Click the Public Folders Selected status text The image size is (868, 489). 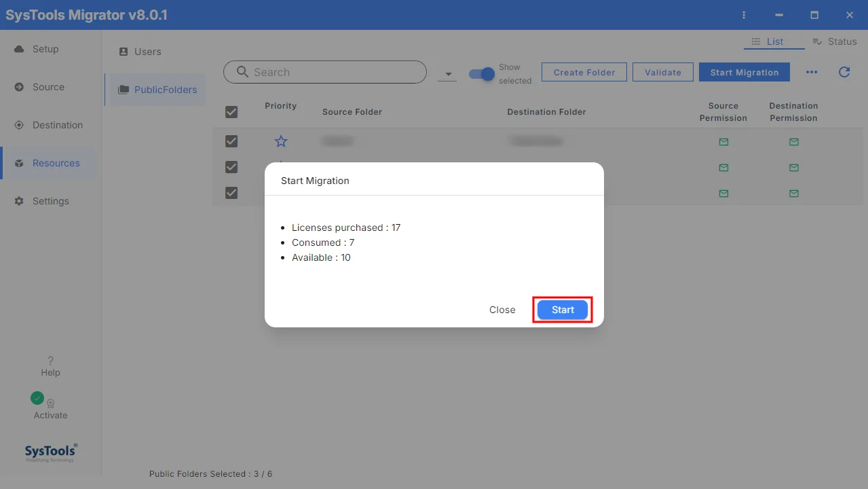click(x=210, y=474)
